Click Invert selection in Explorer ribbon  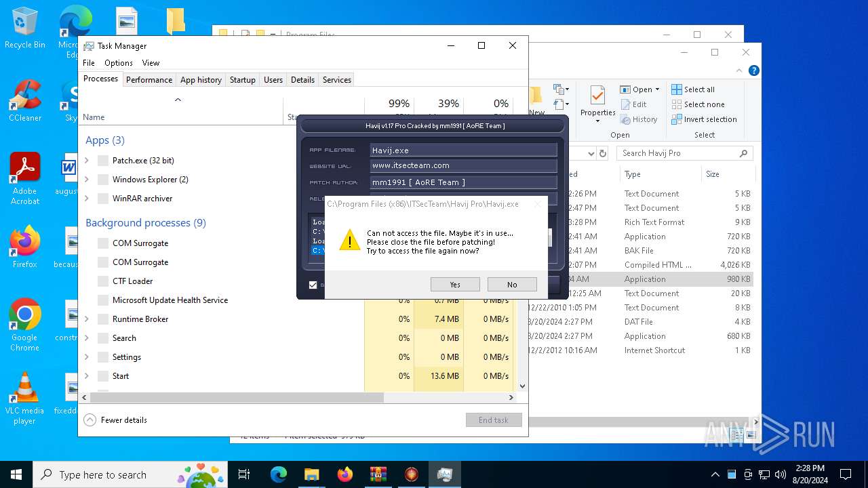(704, 119)
